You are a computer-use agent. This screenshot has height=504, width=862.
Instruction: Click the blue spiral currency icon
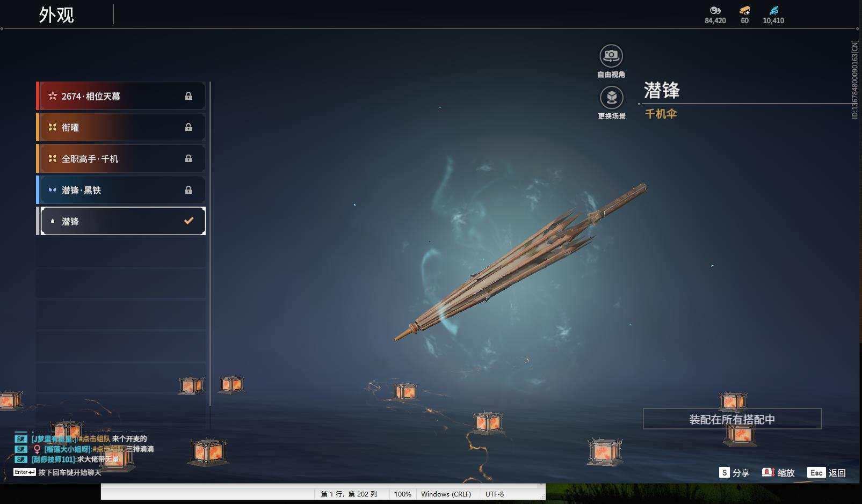[x=773, y=10]
